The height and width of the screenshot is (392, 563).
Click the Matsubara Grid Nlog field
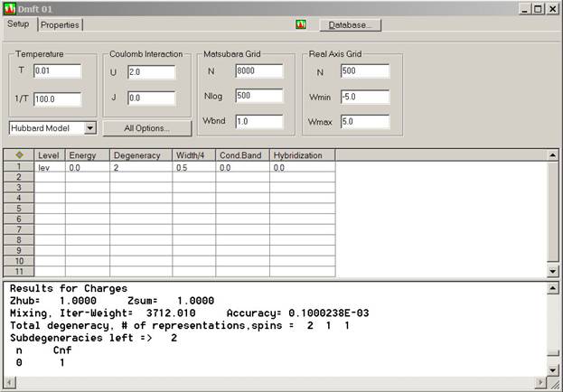click(x=257, y=96)
